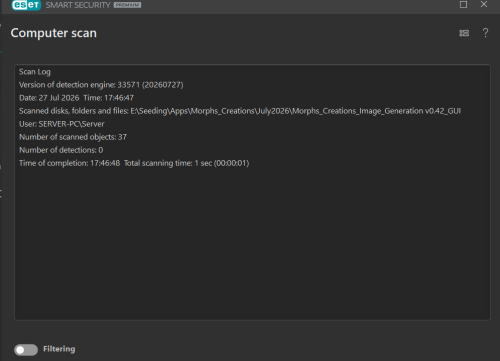Image resolution: width=500 pixels, height=361 pixels.
Task: Click the Filtering label text
Action: point(59,349)
